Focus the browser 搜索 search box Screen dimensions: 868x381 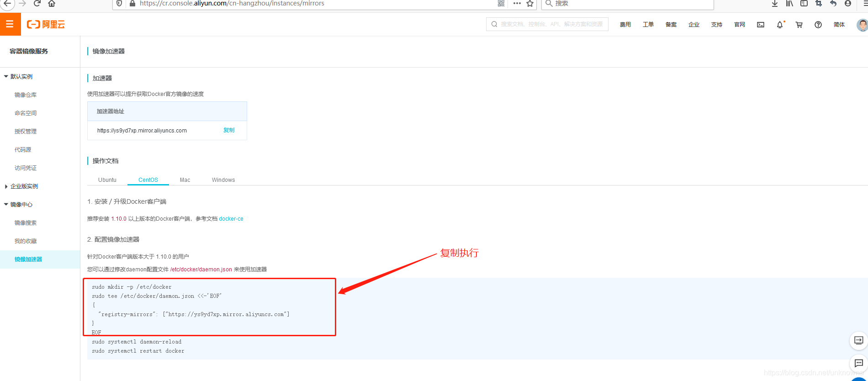tap(628, 4)
